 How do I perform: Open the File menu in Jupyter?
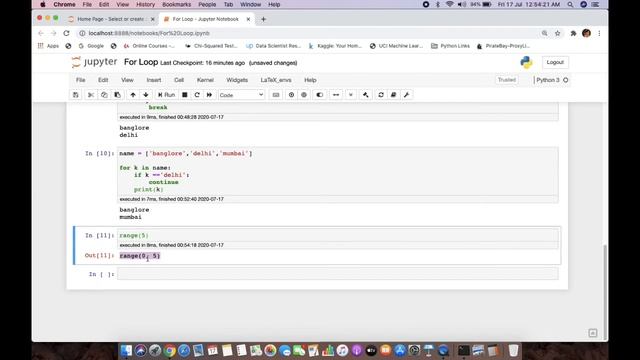click(x=80, y=80)
